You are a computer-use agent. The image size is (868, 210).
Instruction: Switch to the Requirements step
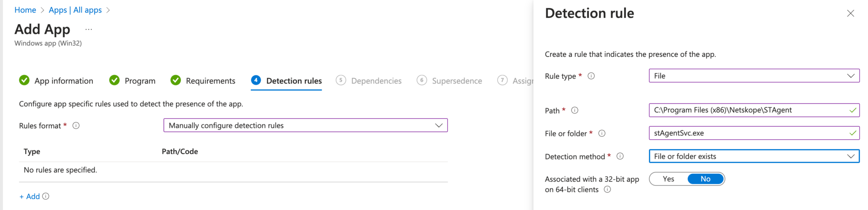203,80
